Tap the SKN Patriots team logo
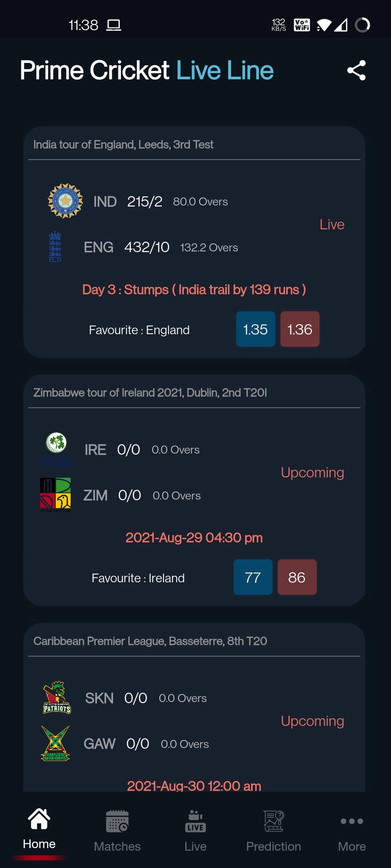391x868 pixels. 57,697
